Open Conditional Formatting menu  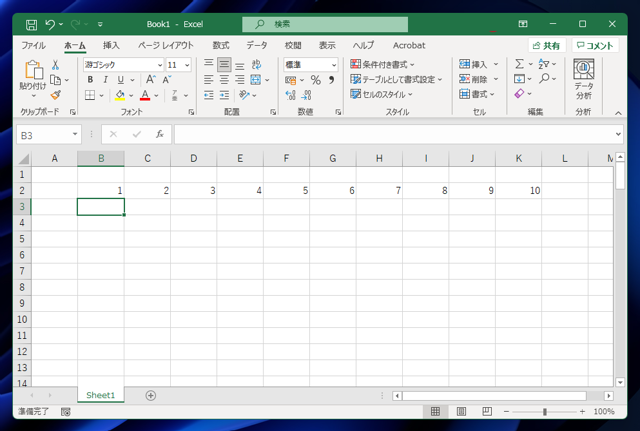(x=382, y=64)
